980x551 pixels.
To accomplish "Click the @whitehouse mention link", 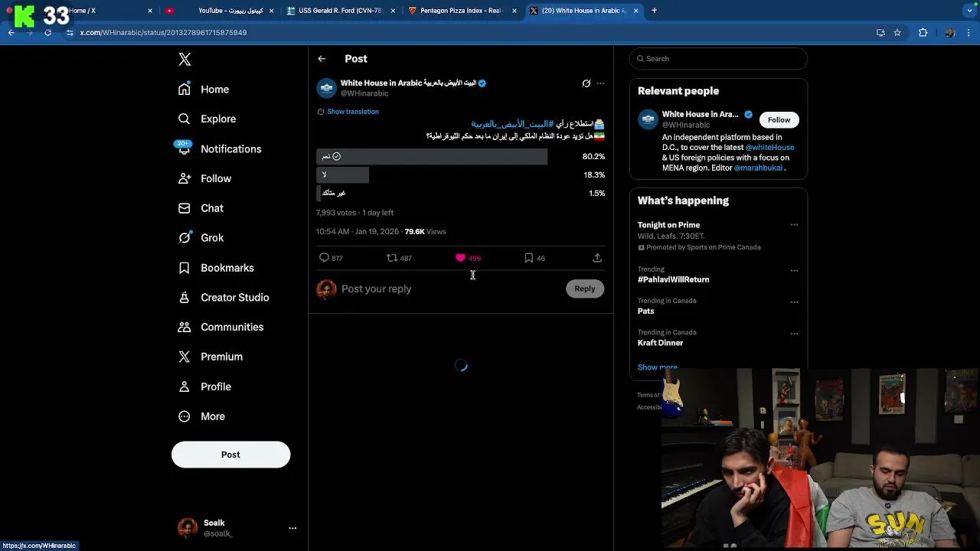I will [769, 148].
